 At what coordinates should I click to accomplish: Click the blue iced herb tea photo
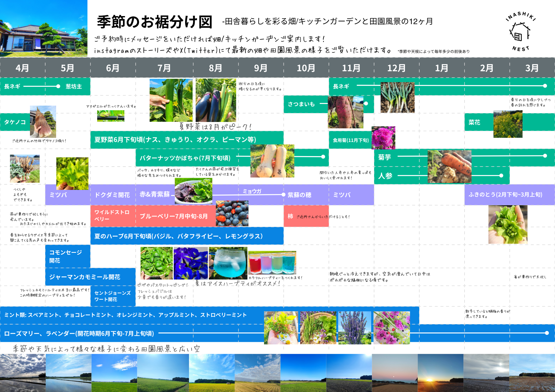228,263
